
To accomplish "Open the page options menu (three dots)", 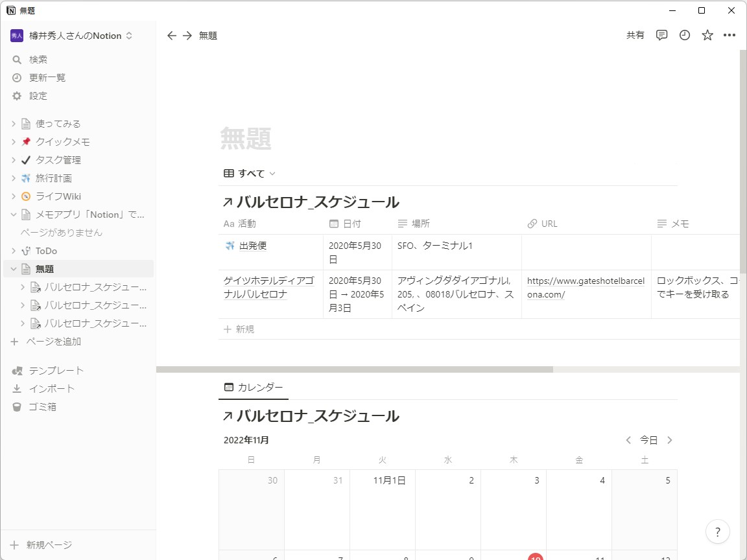I will (729, 35).
